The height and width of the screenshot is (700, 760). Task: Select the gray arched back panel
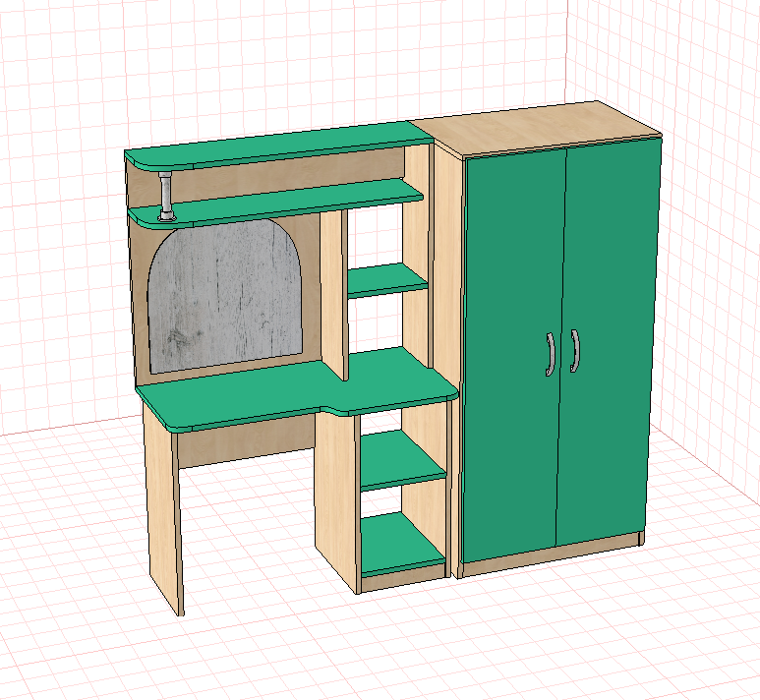coord(225,295)
